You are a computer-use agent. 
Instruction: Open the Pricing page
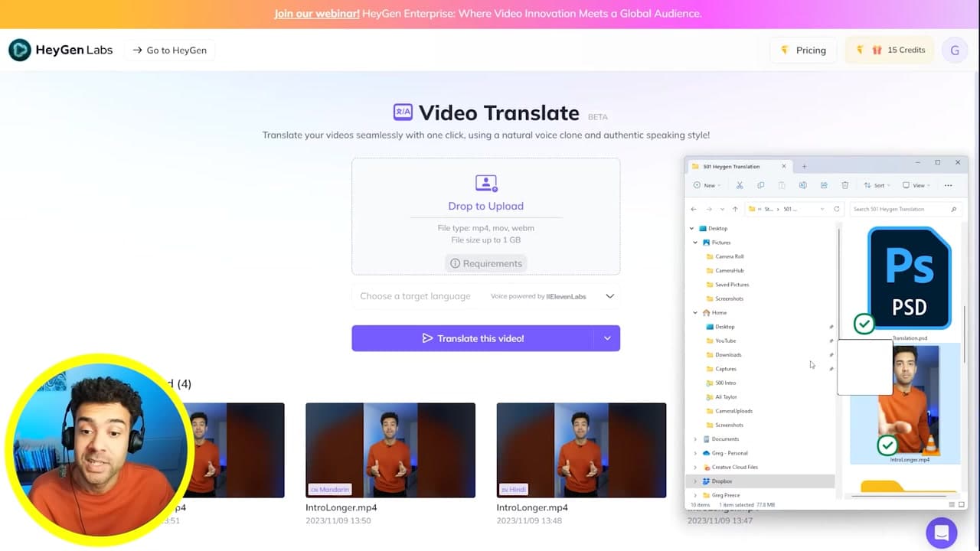click(x=803, y=51)
